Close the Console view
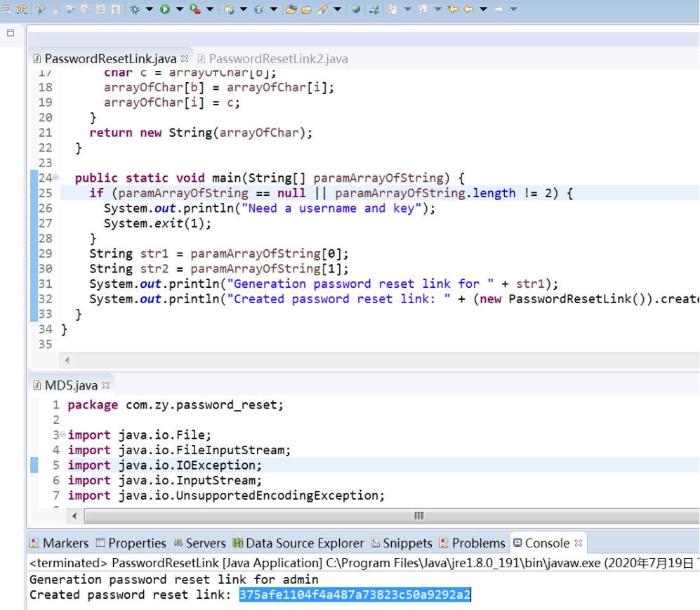Screen dimensions: 700x610 point(579,543)
